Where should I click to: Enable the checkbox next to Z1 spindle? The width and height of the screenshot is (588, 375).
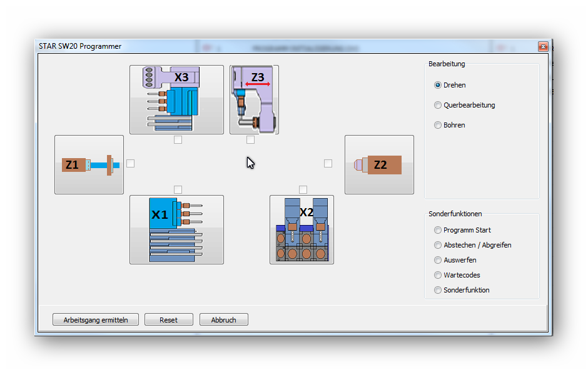pos(130,164)
